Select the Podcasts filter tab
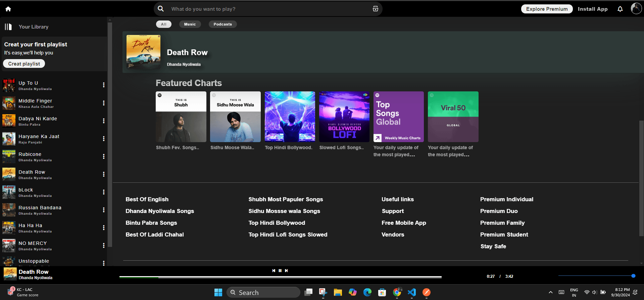The height and width of the screenshot is (300, 644). pyautogui.click(x=223, y=24)
